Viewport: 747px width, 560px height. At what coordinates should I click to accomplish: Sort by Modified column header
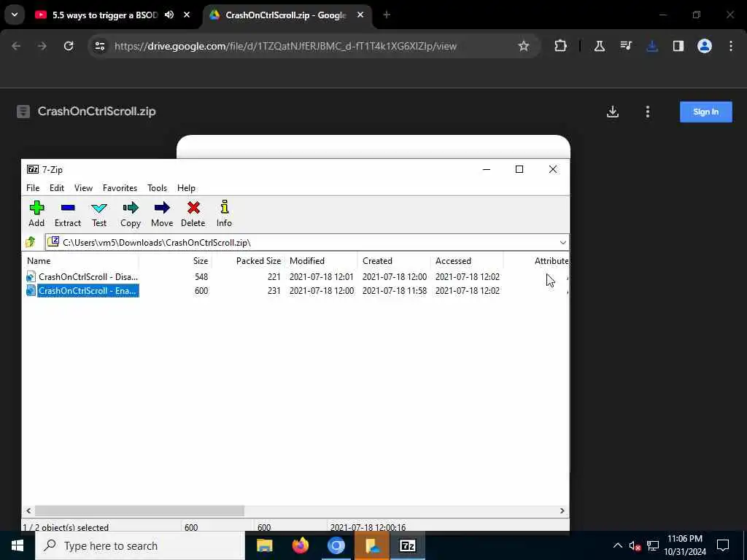tap(322, 261)
